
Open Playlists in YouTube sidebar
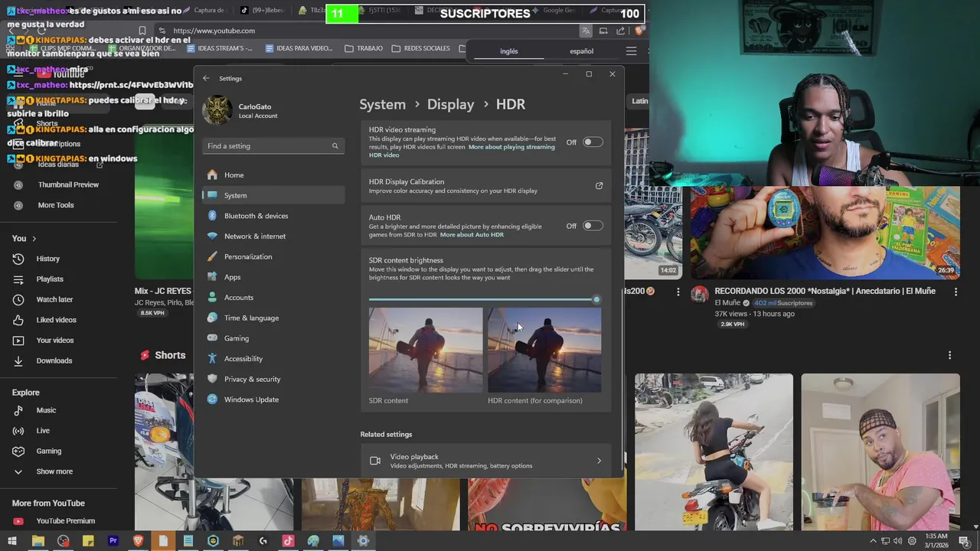[x=50, y=279]
